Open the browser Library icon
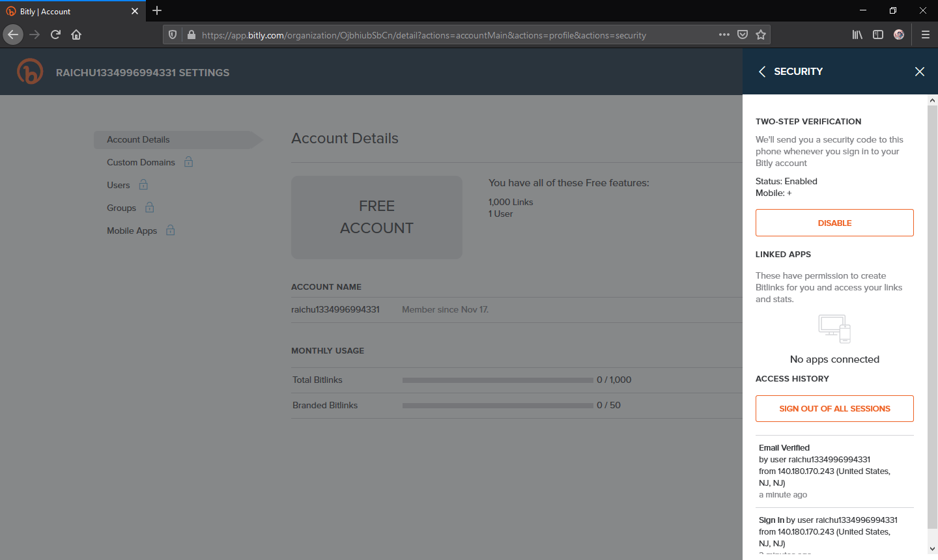The width and height of the screenshot is (938, 560). click(857, 35)
